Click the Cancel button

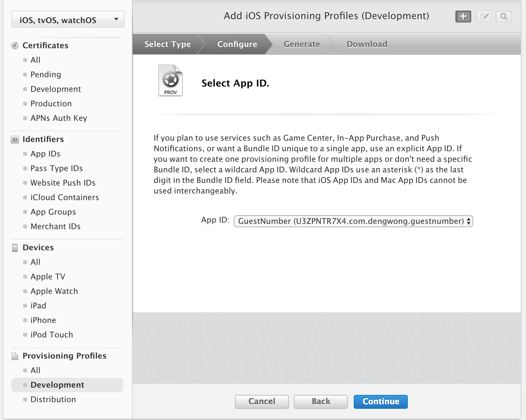click(262, 402)
